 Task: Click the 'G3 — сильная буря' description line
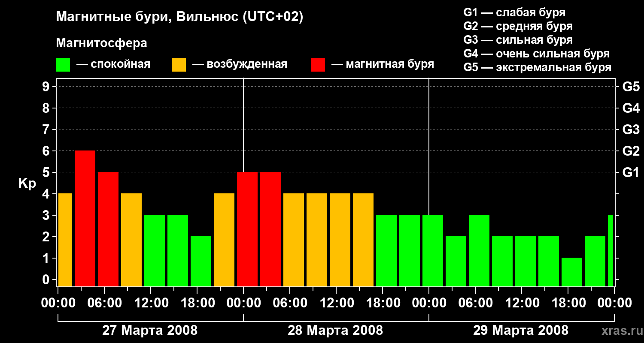pos(518,40)
